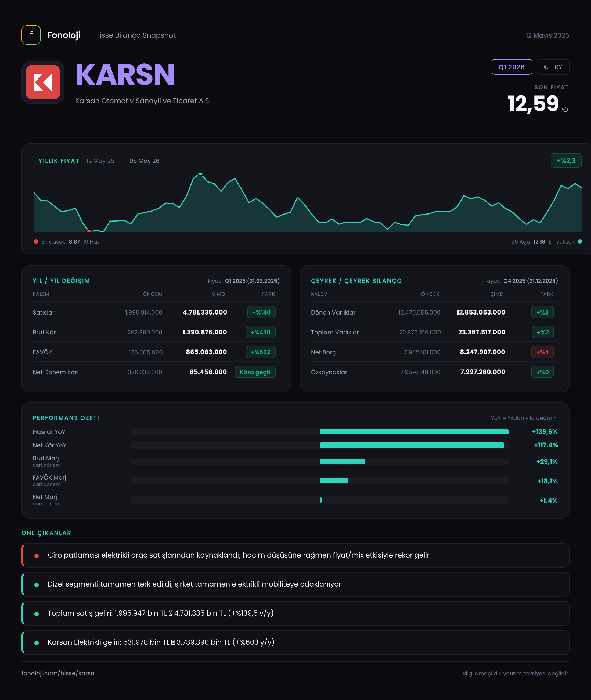Viewport: 591px width, 700px height.
Task: Click the Fonoloji 'f' logo icon
Action: (31, 35)
